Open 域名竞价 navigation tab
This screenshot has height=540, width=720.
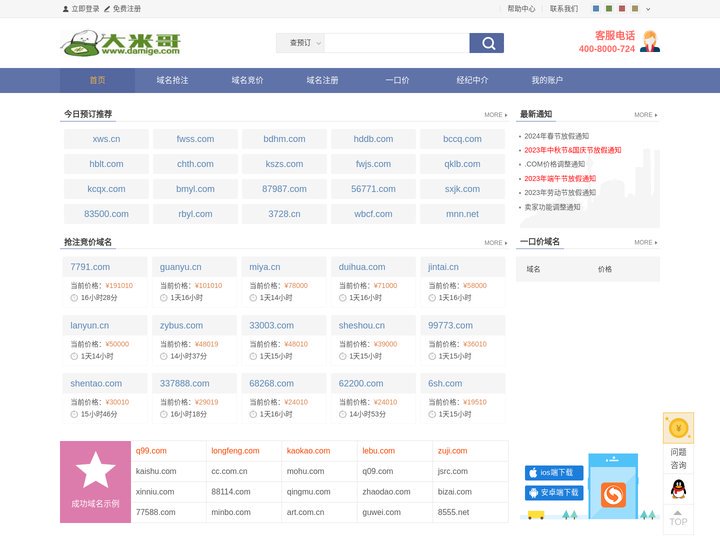tap(248, 80)
